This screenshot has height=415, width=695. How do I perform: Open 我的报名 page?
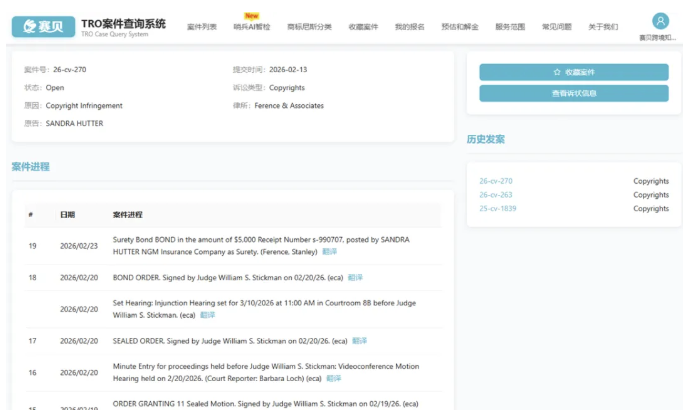pyautogui.click(x=409, y=27)
